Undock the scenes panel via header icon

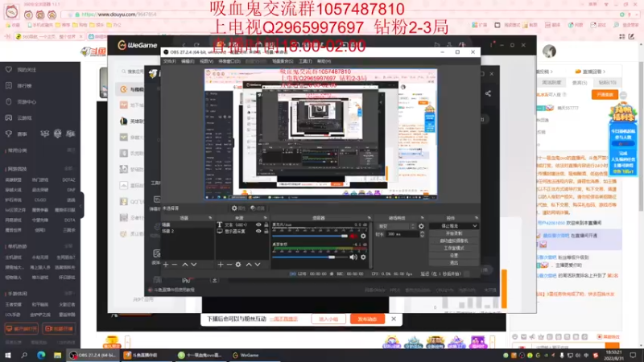pos(210,218)
